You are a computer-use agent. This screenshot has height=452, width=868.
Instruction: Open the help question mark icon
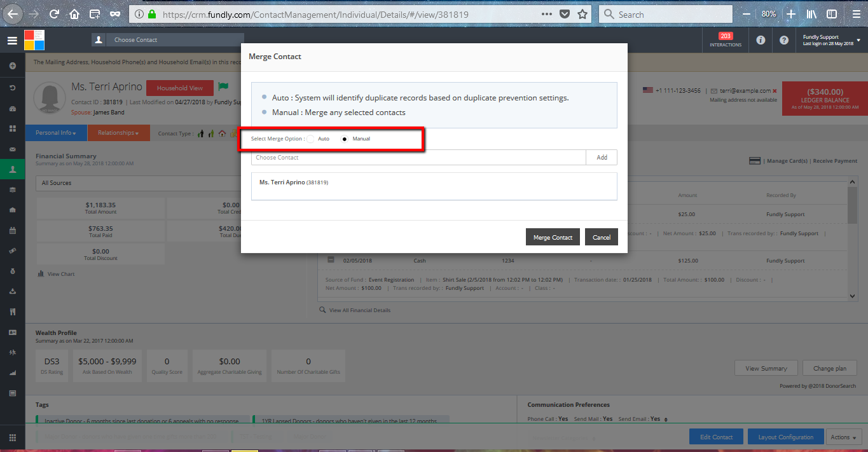pos(784,40)
